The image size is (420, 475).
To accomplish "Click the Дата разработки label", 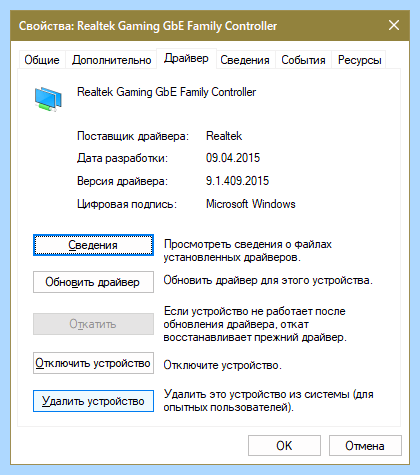I will [x=122, y=158].
